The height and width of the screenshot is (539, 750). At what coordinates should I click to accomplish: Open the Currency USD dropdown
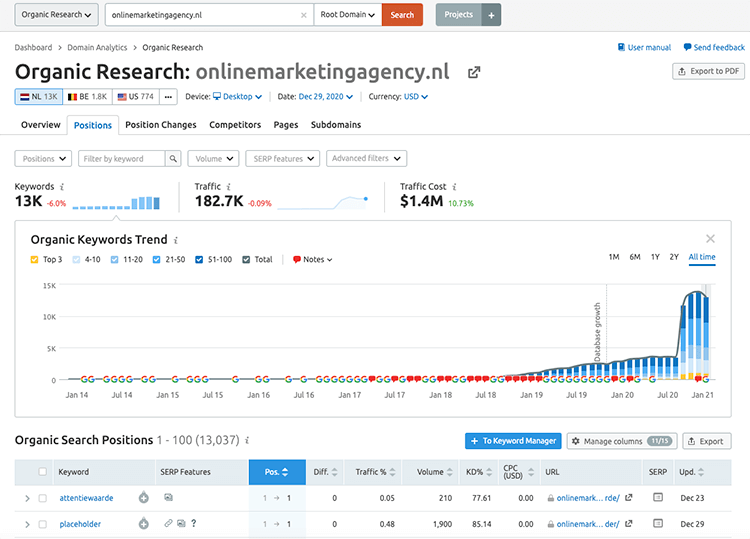[x=416, y=97]
